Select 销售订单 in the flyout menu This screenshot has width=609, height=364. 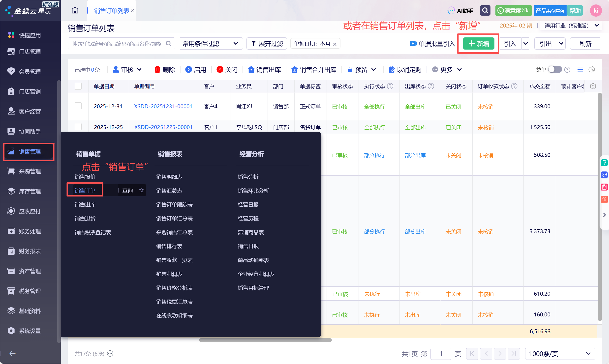pos(85,191)
